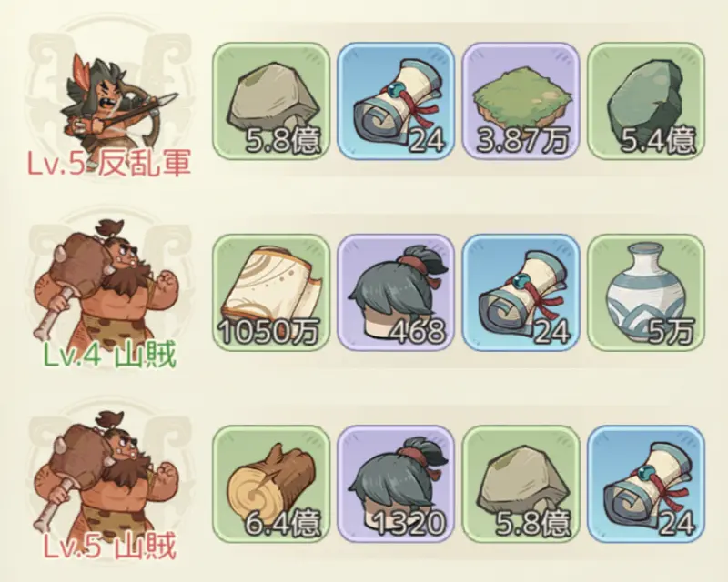Image resolution: width=728 pixels, height=582 pixels.
Task: Tap the scroll reward in Lv.4 山賊 row
Action: pyautogui.click(x=521, y=292)
